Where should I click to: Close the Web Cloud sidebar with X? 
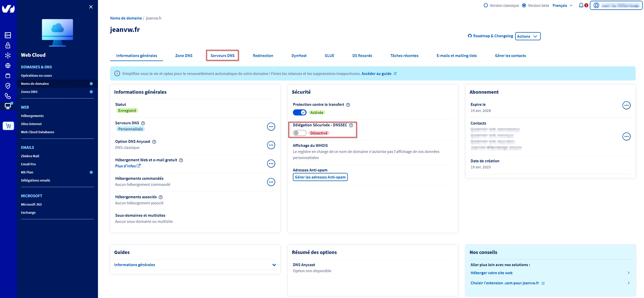click(x=91, y=7)
